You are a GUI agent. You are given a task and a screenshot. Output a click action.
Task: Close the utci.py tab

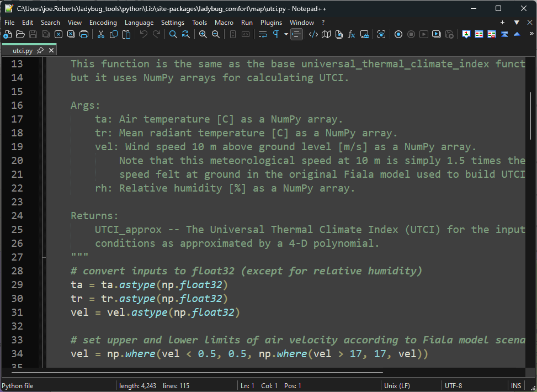[51, 50]
